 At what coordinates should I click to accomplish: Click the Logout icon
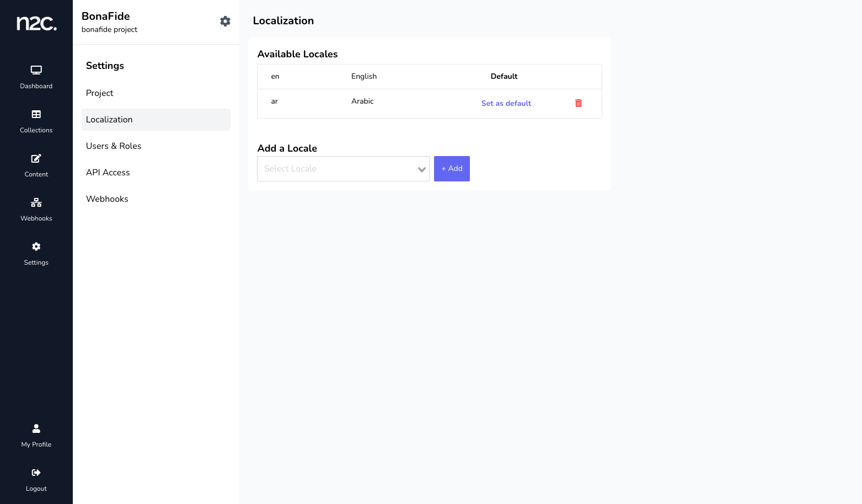[x=36, y=473]
